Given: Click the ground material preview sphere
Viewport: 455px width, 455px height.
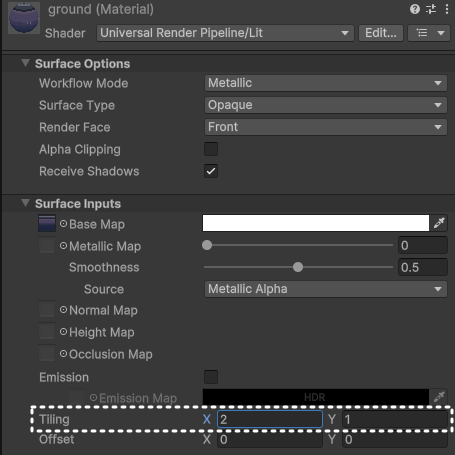Looking at the screenshot, I should tap(24, 18).
